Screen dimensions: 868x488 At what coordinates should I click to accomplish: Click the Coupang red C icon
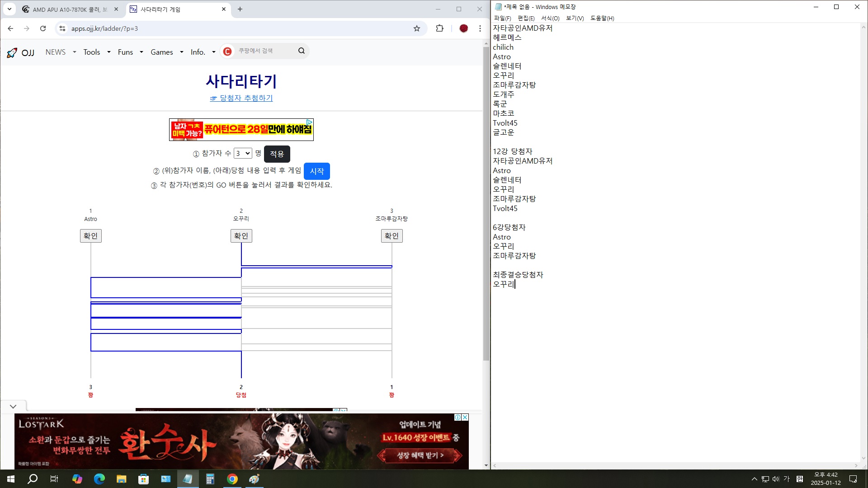point(227,52)
